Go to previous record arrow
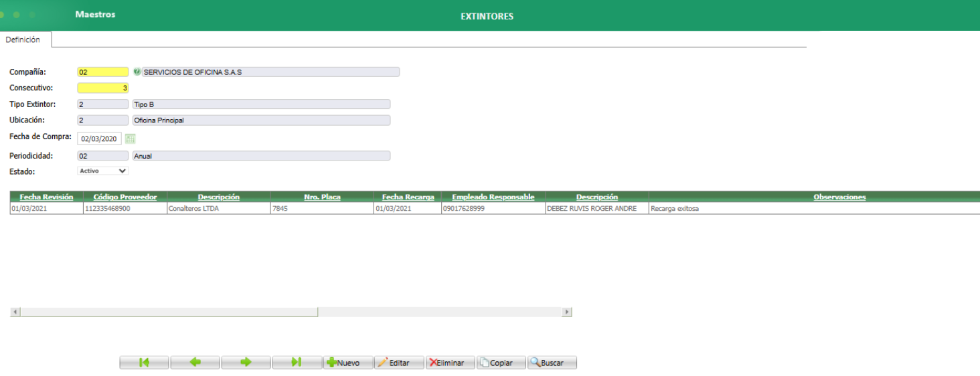 click(195, 363)
